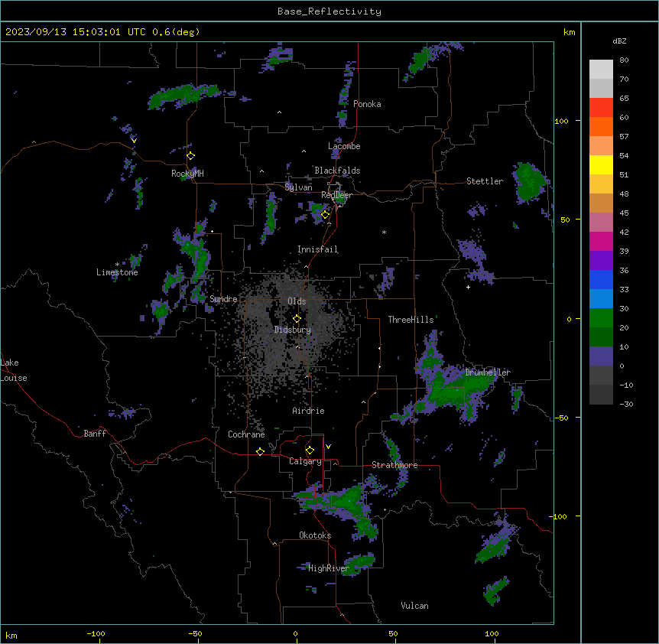Click the RockyMH label
Image resolution: width=659 pixels, height=644 pixels.
pos(187,173)
